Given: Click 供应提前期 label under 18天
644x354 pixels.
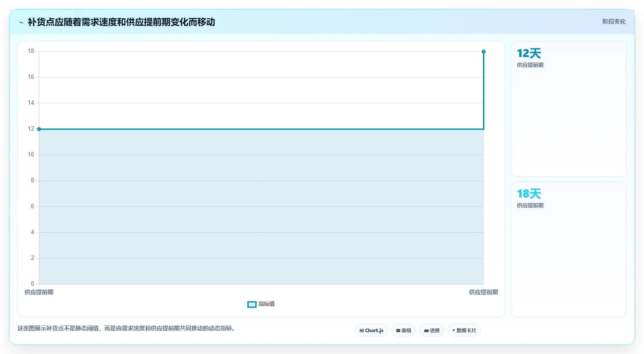Looking at the screenshot, I should pyautogui.click(x=530, y=206).
